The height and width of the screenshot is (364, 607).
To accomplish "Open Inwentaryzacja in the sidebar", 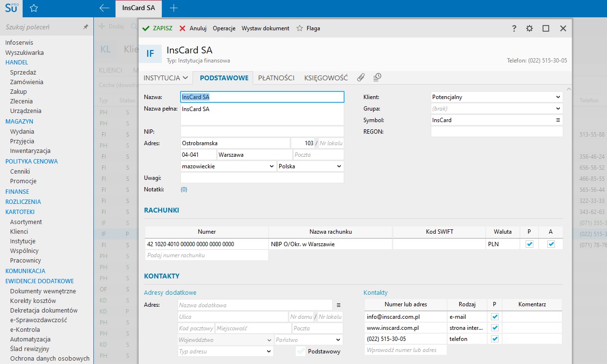I will [x=30, y=151].
